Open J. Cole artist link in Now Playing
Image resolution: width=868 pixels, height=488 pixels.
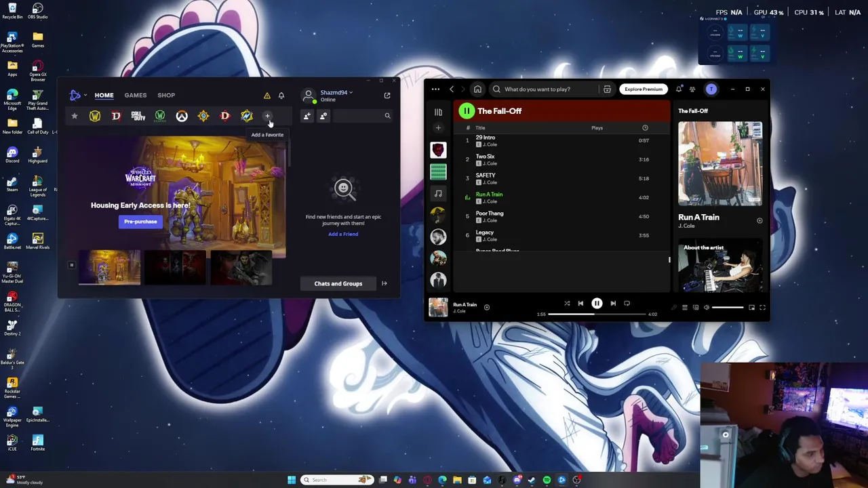pyautogui.click(x=686, y=226)
